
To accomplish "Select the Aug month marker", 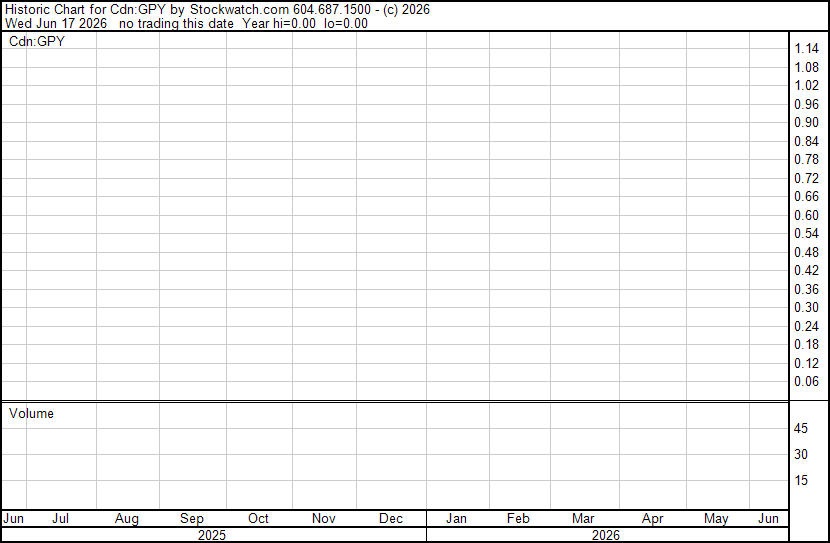I will tap(127, 519).
